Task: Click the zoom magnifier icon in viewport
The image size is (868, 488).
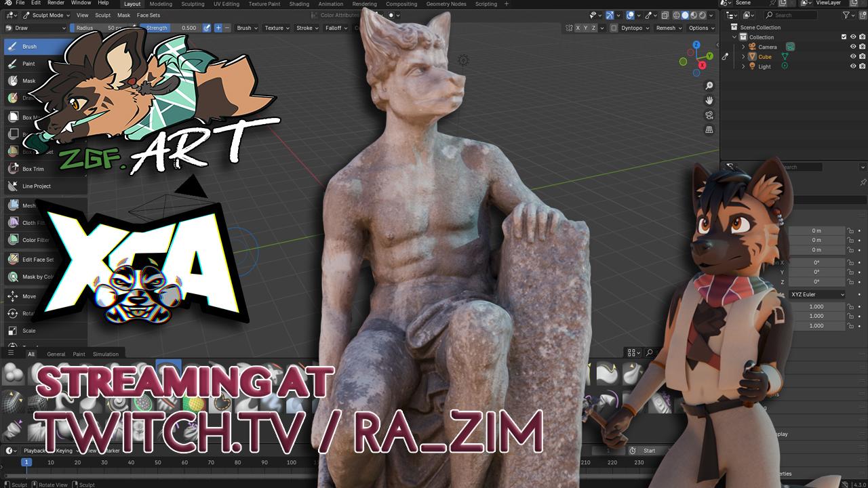Action: click(709, 86)
